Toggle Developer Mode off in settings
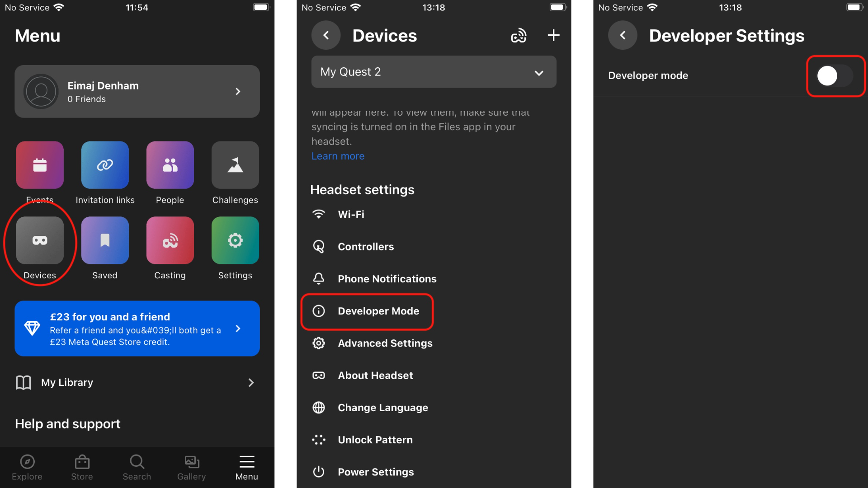The image size is (868, 488). click(835, 75)
